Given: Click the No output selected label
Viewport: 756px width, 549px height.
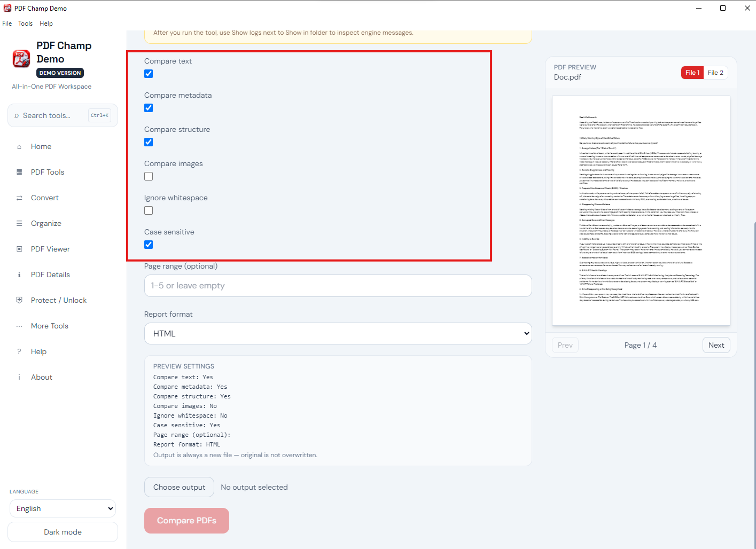Looking at the screenshot, I should point(254,488).
